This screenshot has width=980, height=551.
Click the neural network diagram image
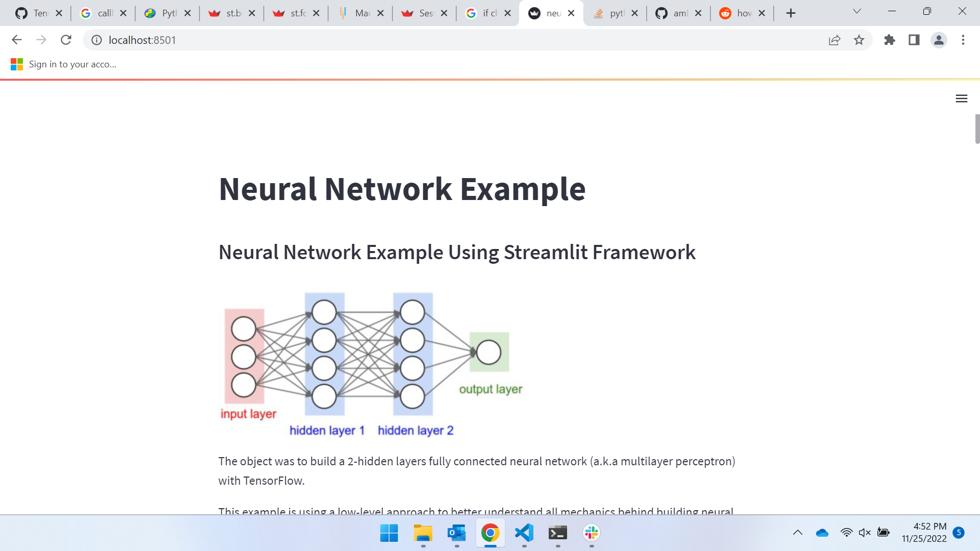pyautogui.click(x=372, y=365)
